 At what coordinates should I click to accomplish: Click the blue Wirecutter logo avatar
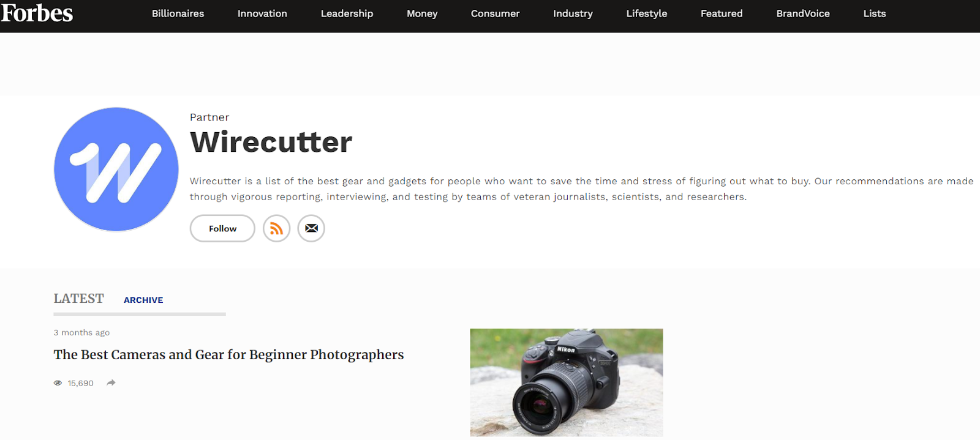[x=116, y=170]
